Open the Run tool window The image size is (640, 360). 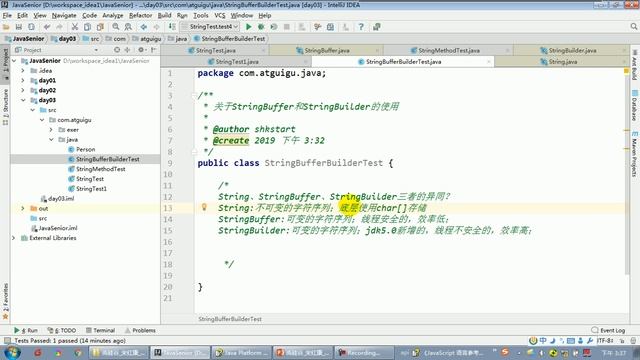[x=26, y=330]
